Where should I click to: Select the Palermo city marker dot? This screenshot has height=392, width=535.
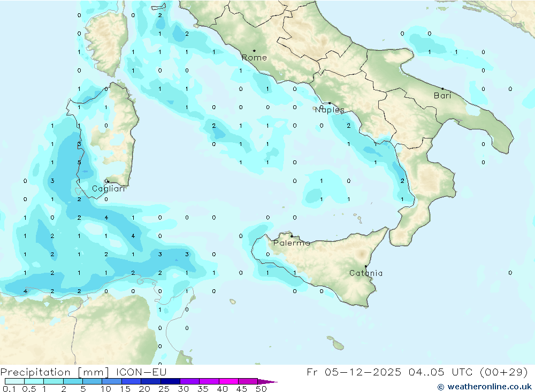pos(292,236)
